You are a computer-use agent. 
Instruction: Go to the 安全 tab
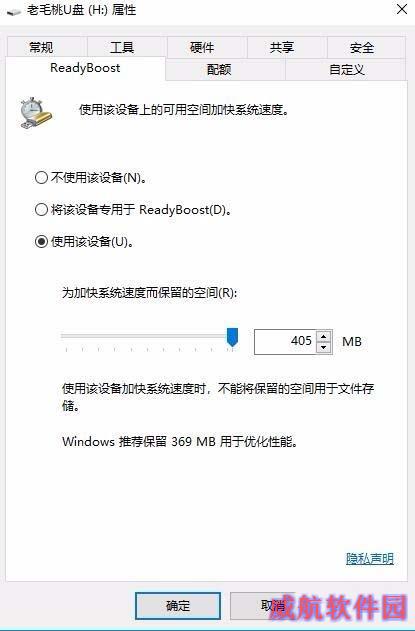pyautogui.click(x=361, y=47)
